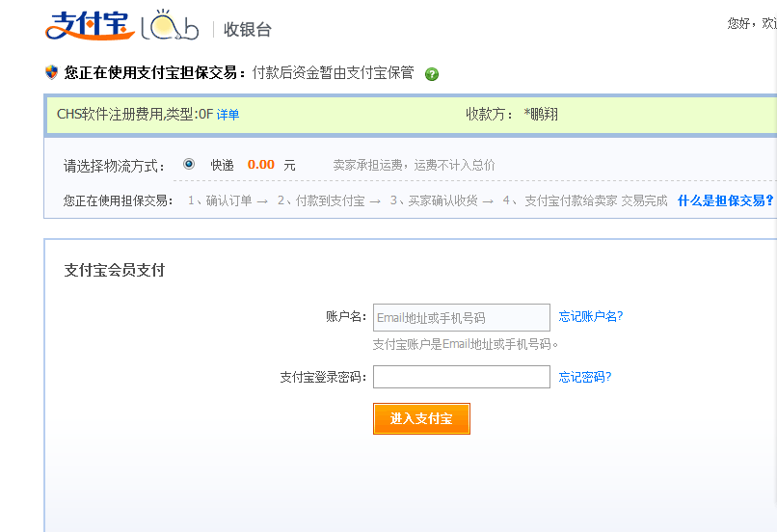Open the 什么是担保交易? link
This screenshot has height=532, width=777.
726,200
